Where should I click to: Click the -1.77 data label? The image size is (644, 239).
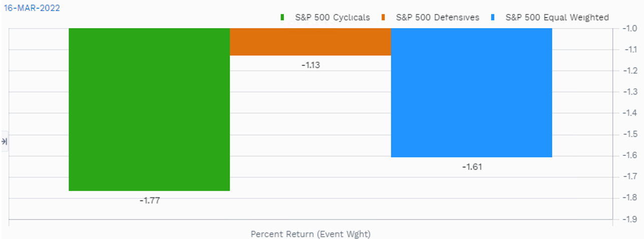point(149,200)
